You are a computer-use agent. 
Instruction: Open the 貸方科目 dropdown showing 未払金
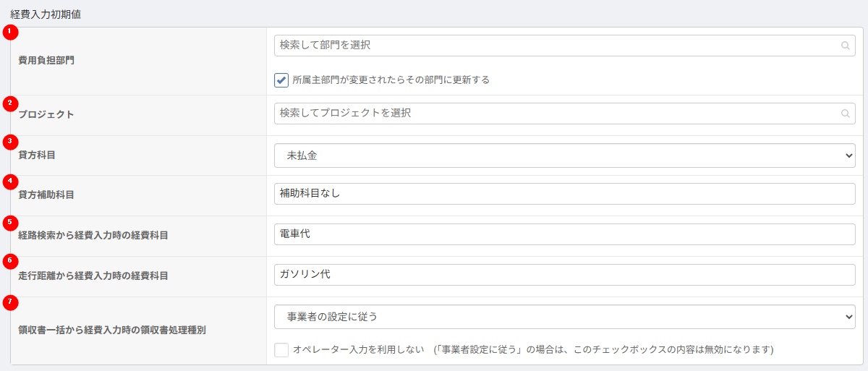coord(564,155)
